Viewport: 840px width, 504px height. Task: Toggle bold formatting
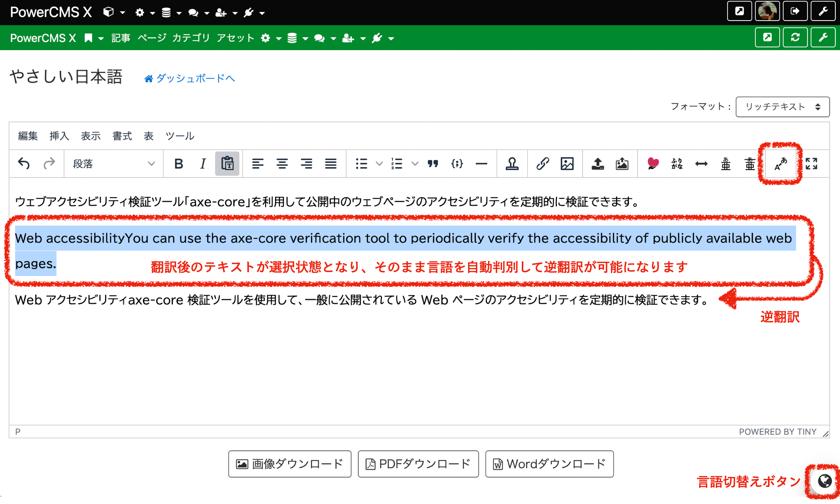[x=178, y=163]
